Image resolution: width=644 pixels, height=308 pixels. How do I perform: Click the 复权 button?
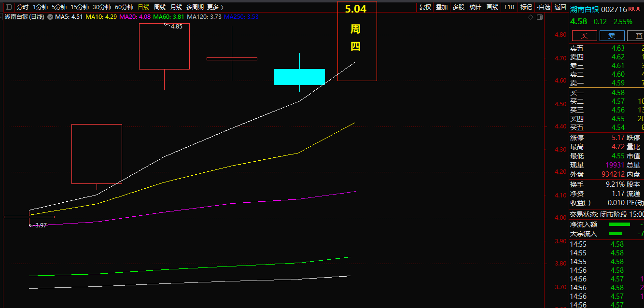click(425, 7)
